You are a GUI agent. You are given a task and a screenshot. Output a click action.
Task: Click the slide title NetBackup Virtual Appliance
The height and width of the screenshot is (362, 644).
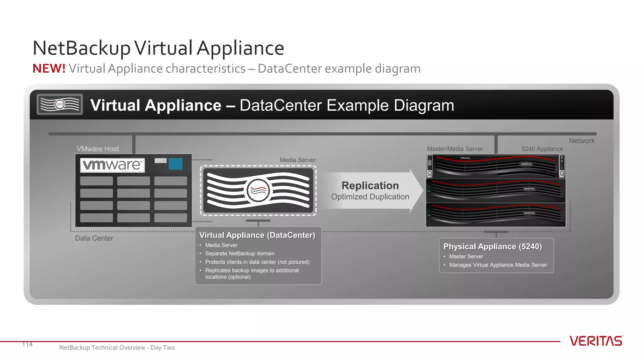tap(158, 48)
